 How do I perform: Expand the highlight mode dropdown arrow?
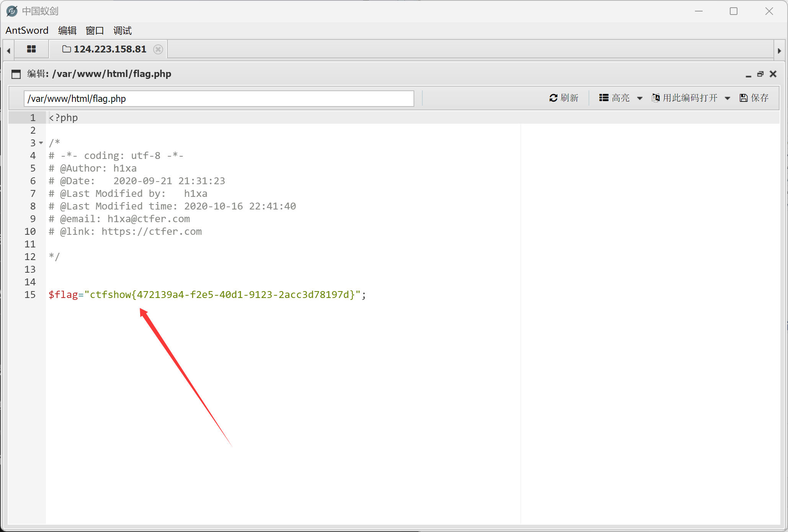coord(639,98)
